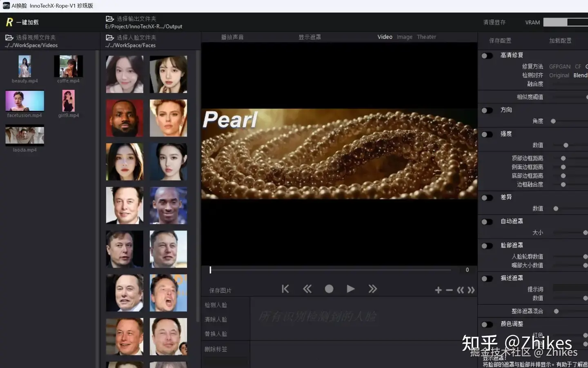Screen dimensions: 588x368
Task: Switch to Video tab
Action: pos(385,37)
